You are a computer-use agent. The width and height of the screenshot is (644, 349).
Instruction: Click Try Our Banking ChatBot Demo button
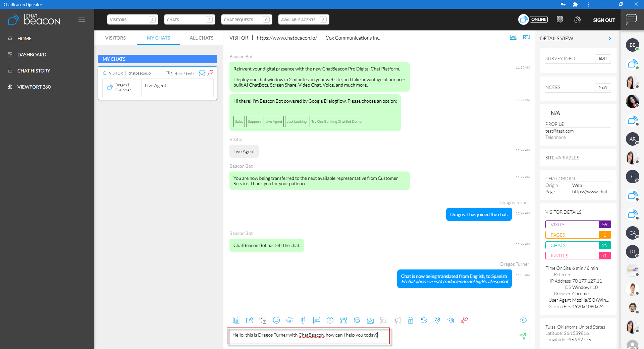336,121
